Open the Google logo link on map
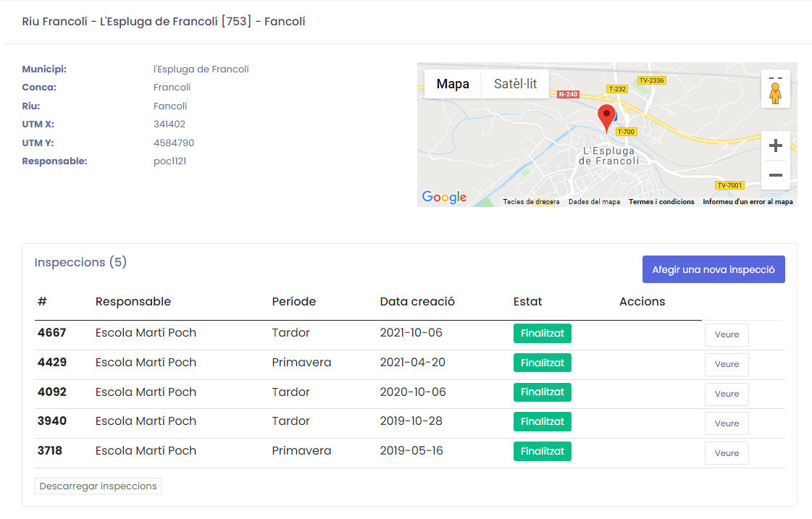812x519 pixels. point(444,197)
